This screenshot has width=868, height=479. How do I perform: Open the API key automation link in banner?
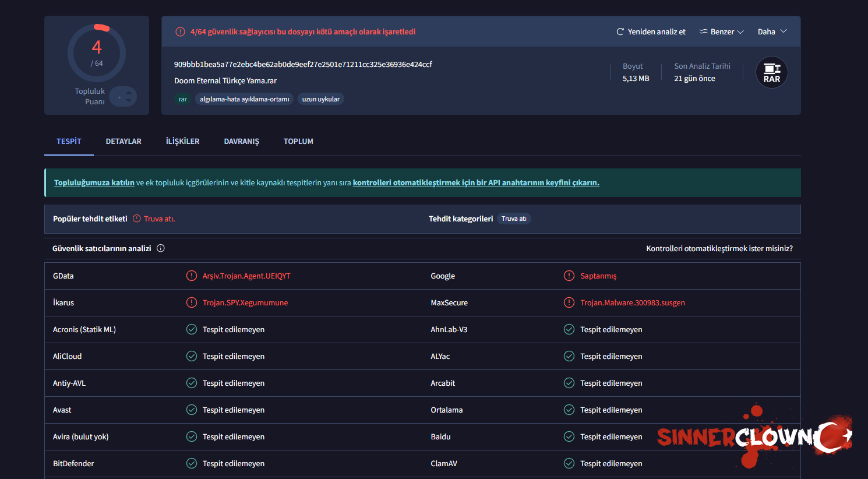pyautogui.click(x=475, y=182)
